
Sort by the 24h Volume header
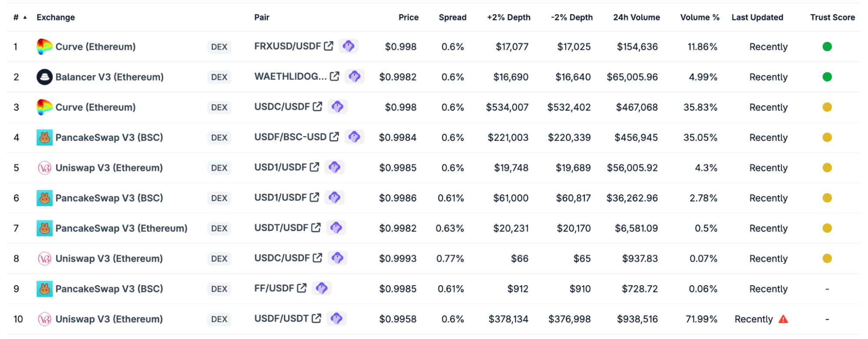click(x=636, y=17)
